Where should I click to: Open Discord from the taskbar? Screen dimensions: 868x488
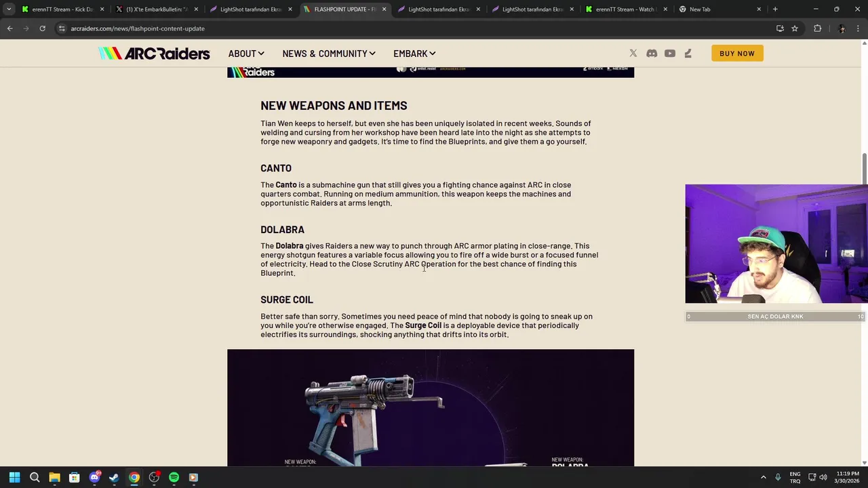[94, 477]
